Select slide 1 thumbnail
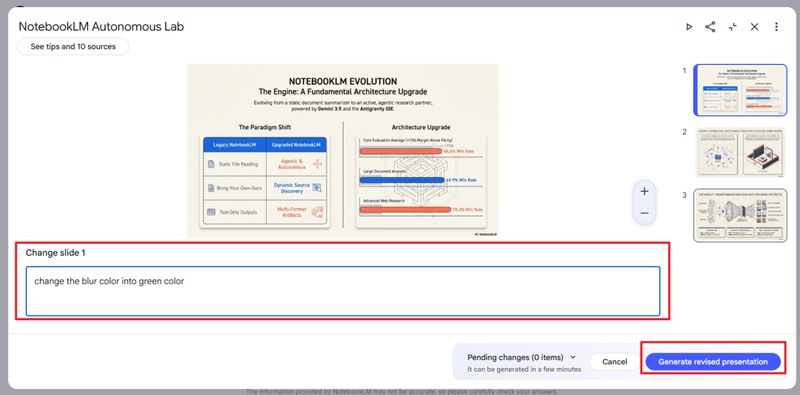Image resolution: width=800 pixels, height=395 pixels. 740,90
